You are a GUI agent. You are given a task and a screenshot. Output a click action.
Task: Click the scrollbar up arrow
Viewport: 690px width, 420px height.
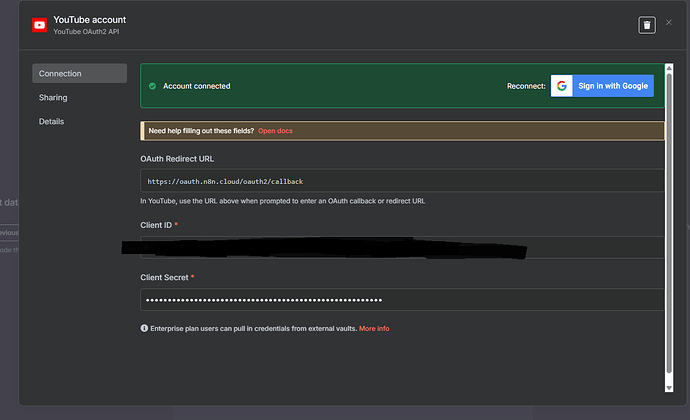669,68
